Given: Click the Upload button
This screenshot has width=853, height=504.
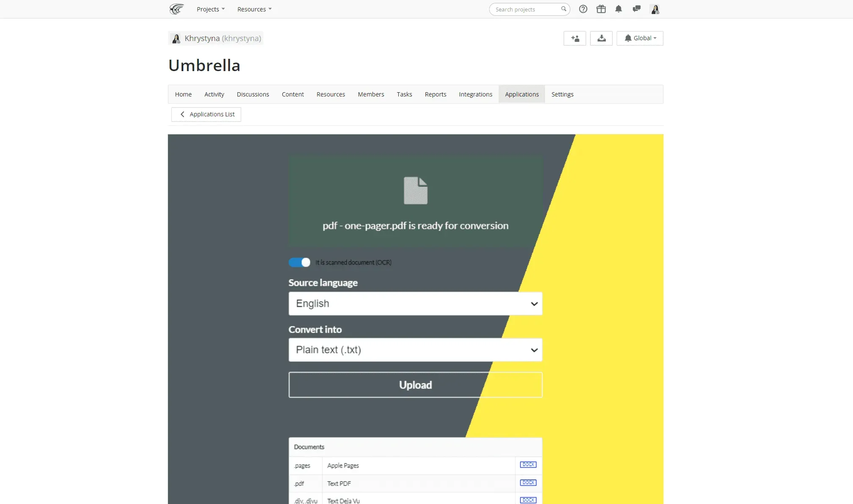Looking at the screenshot, I should [415, 385].
